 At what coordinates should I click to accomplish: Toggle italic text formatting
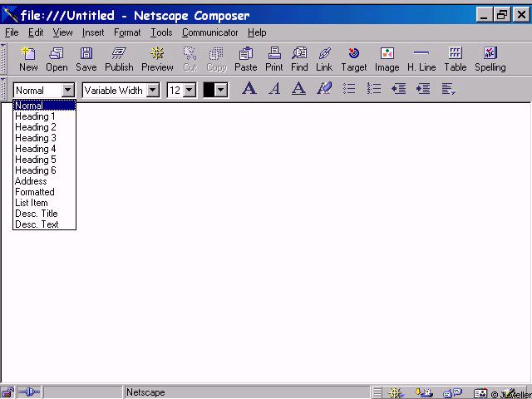(x=274, y=89)
